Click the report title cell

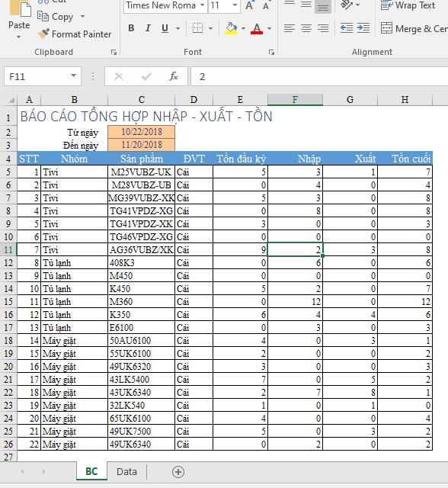point(146,117)
